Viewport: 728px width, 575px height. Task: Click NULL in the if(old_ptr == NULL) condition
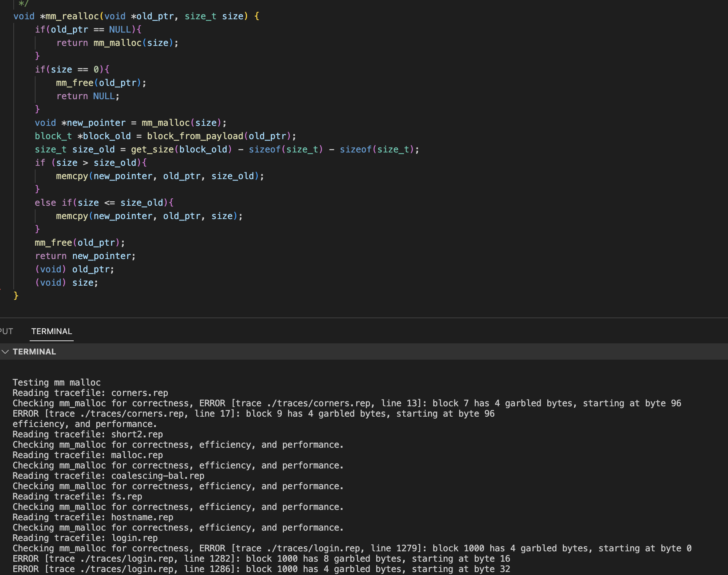(120, 30)
